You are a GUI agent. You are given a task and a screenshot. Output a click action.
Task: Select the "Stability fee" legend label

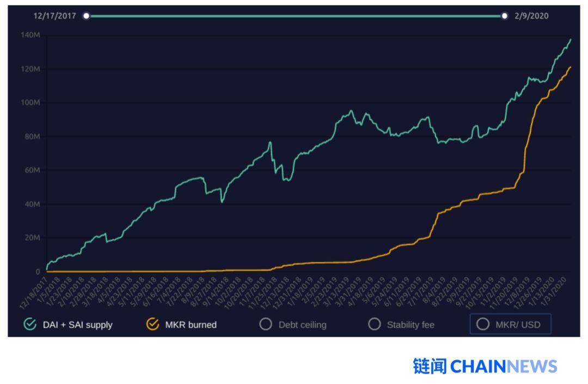click(x=411, y=325)
